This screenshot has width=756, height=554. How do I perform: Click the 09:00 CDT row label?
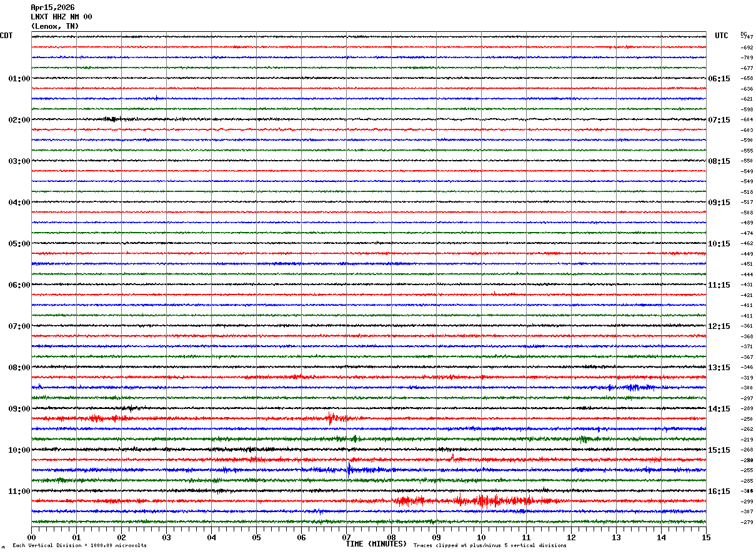pyautogui.click(x=19, y=409)
